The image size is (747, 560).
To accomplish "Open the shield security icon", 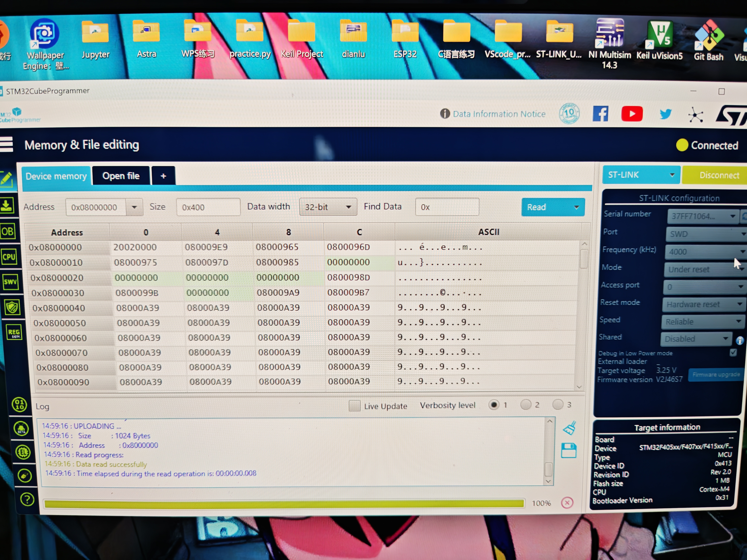I will pyautogui.click(x=12, y=307).
